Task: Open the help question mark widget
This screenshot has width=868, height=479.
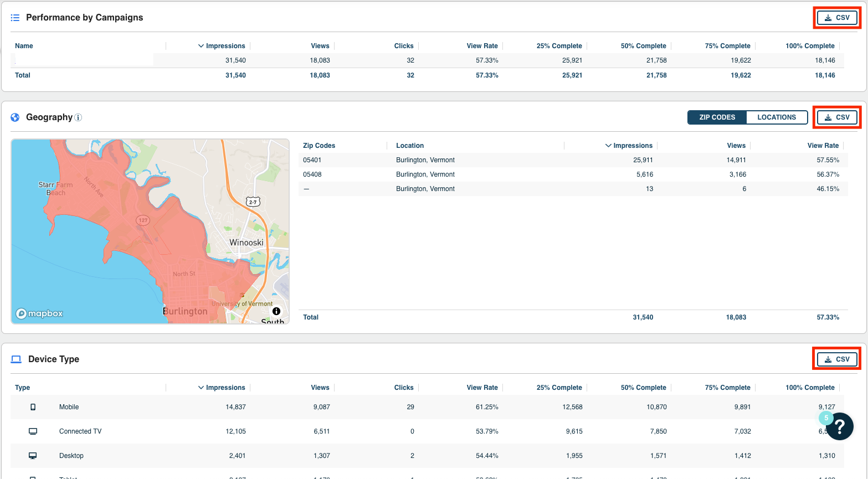Action: [839, 426]
